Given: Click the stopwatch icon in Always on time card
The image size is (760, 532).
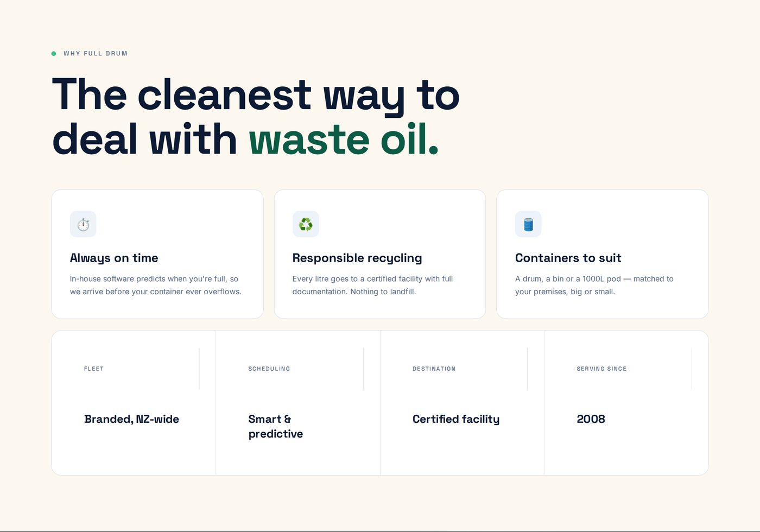Looking at the screenshot, I should (83, 224).
